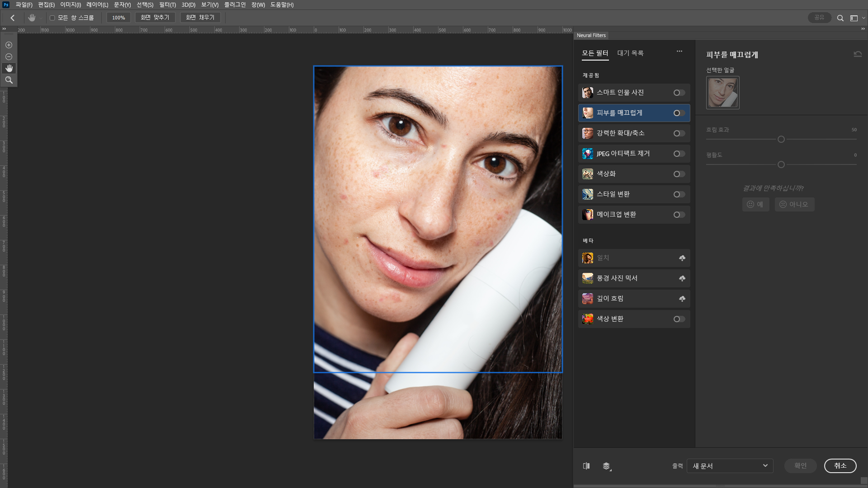
Task: Click the before/after preview icon
Action: tap(586, 466)
